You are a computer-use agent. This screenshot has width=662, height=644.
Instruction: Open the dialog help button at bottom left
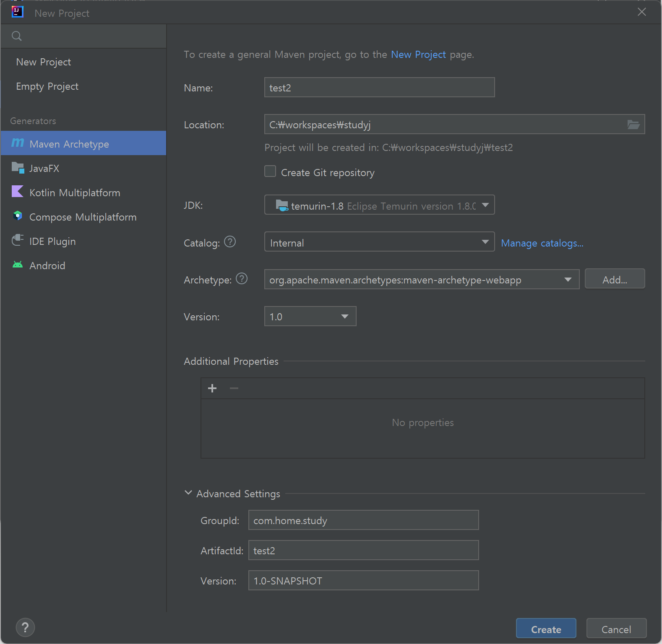(25, 628)
